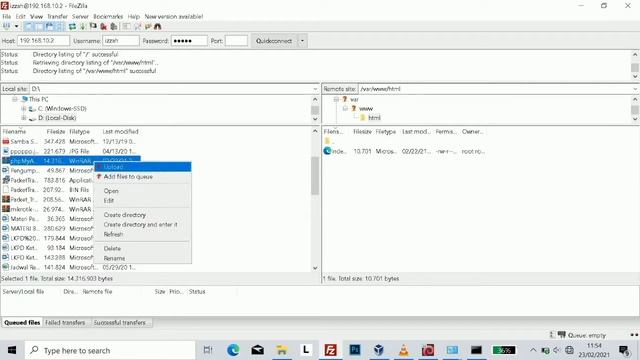Toggle the remote directory tree display
Viewport: 640px width, 360px height.
coord(49,27)
